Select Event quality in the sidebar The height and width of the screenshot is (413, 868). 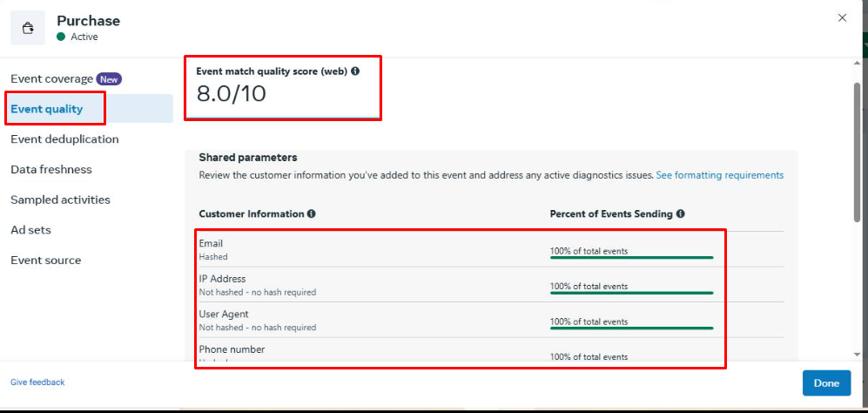47,109
